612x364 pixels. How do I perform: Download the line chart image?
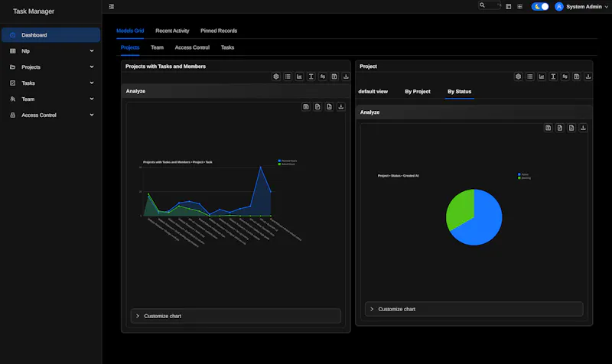pos(340,106)
